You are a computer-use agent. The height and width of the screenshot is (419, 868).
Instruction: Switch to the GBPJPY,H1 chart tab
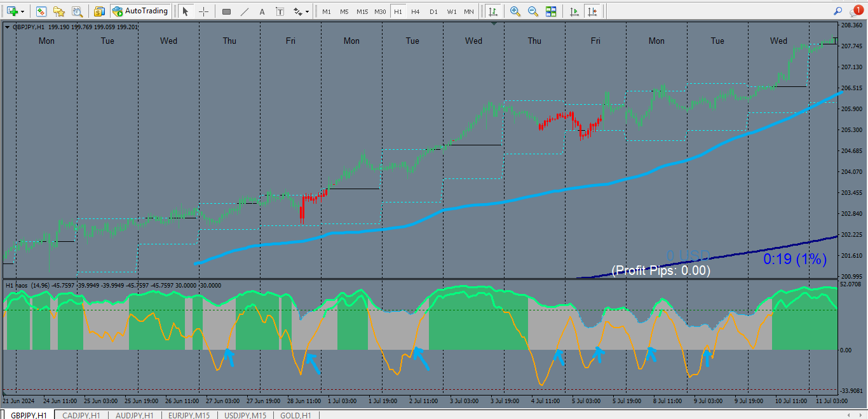coord(29,415)
